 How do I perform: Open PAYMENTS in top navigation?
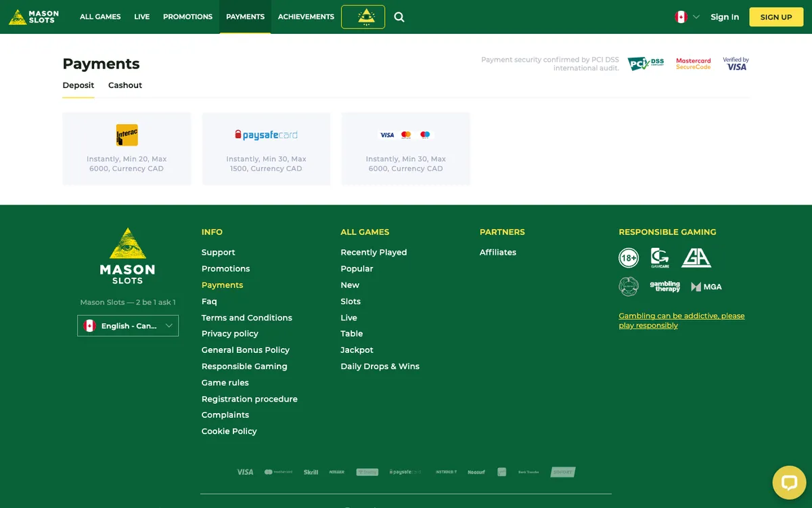(x=245, y=17)
